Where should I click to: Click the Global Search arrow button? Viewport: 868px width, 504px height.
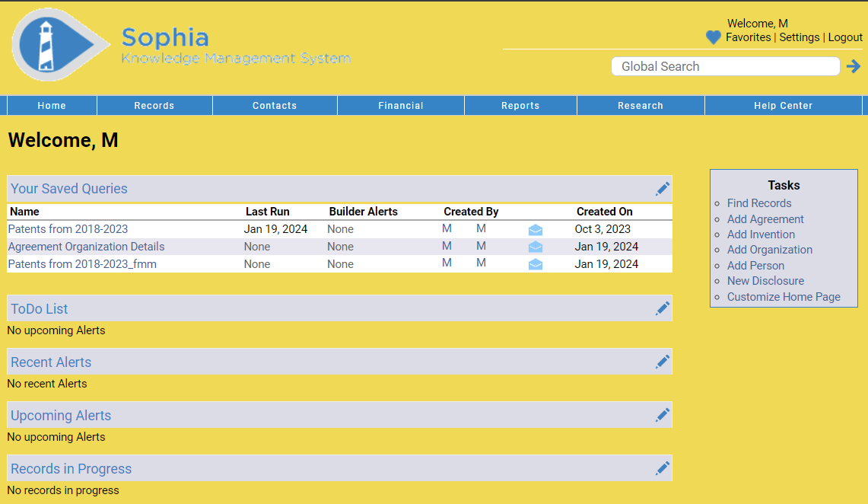[x=853, y=66]
